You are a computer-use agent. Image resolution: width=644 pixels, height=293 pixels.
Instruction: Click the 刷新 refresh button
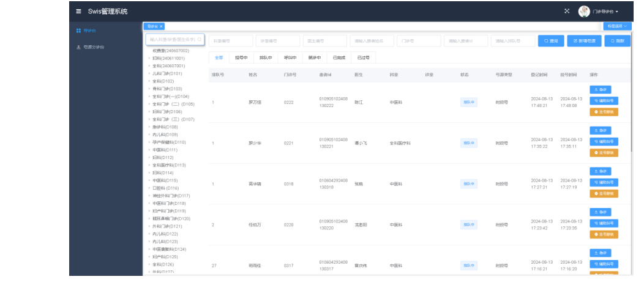pyautogui.click(x=617, y=41)
